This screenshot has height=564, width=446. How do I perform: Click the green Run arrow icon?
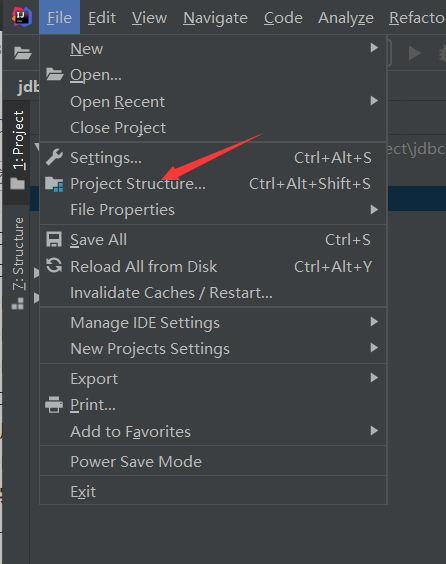[x=415, y=54]
